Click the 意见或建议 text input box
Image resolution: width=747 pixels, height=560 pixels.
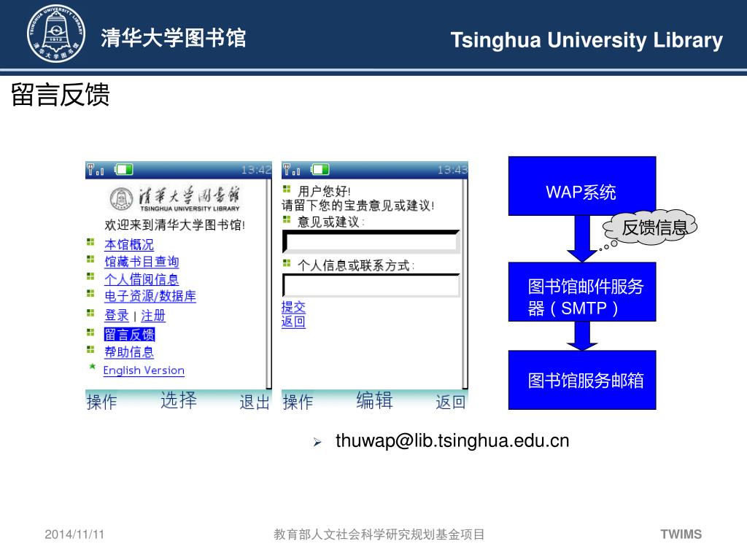pos(371,242)
